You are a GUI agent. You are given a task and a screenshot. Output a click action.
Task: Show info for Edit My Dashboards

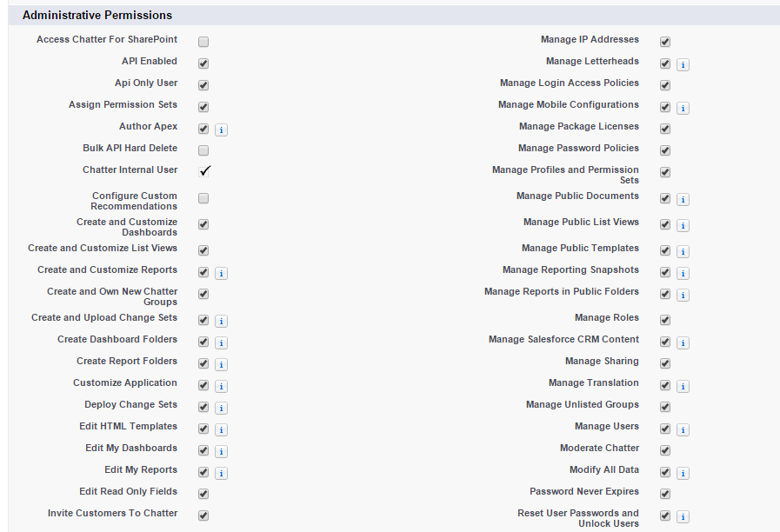tap(222, 451)
